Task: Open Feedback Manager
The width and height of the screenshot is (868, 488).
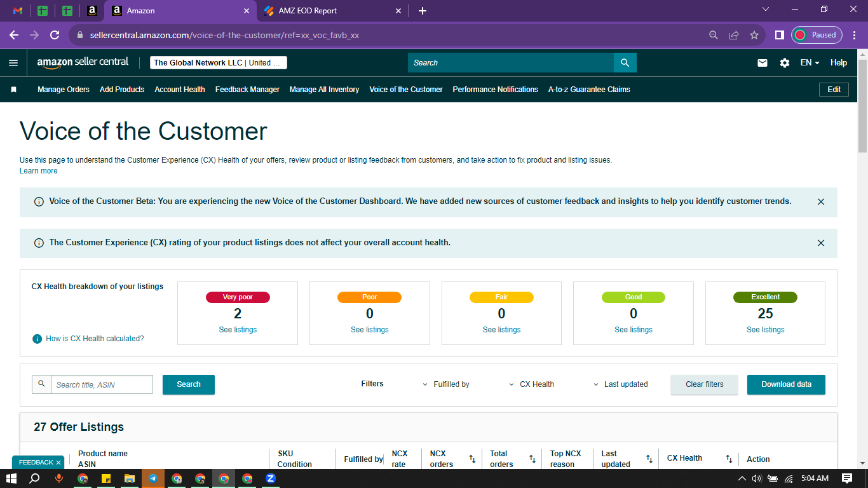Action: click(247, 90)
